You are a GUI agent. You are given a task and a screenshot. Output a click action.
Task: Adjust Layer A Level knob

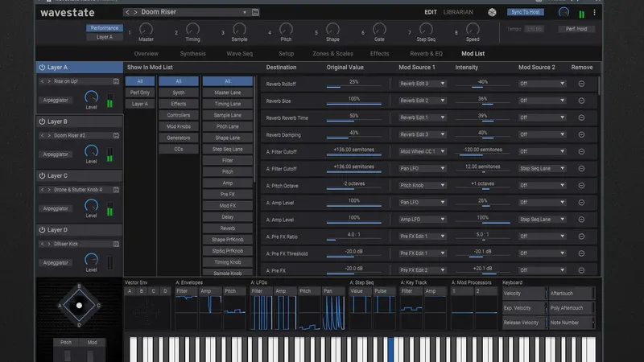[x=91, y=97]
